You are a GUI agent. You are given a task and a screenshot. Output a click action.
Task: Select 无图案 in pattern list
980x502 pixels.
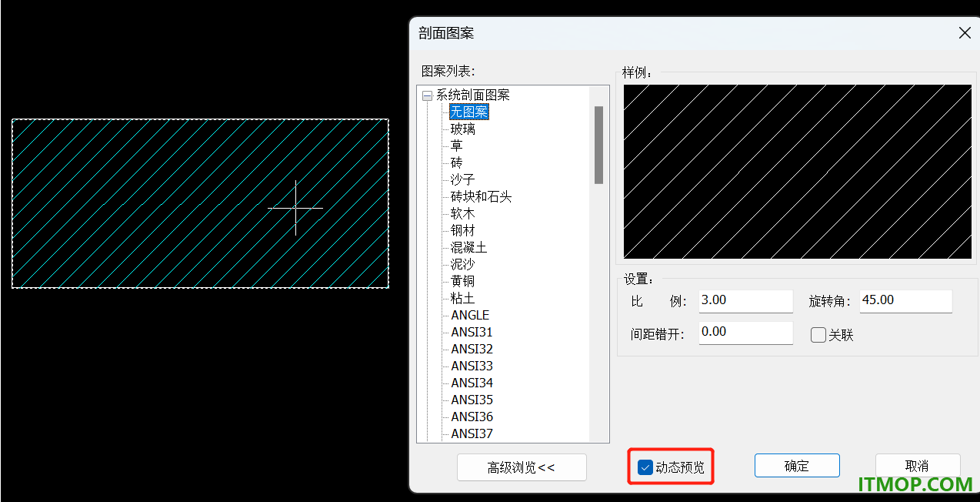coord(469,112)
